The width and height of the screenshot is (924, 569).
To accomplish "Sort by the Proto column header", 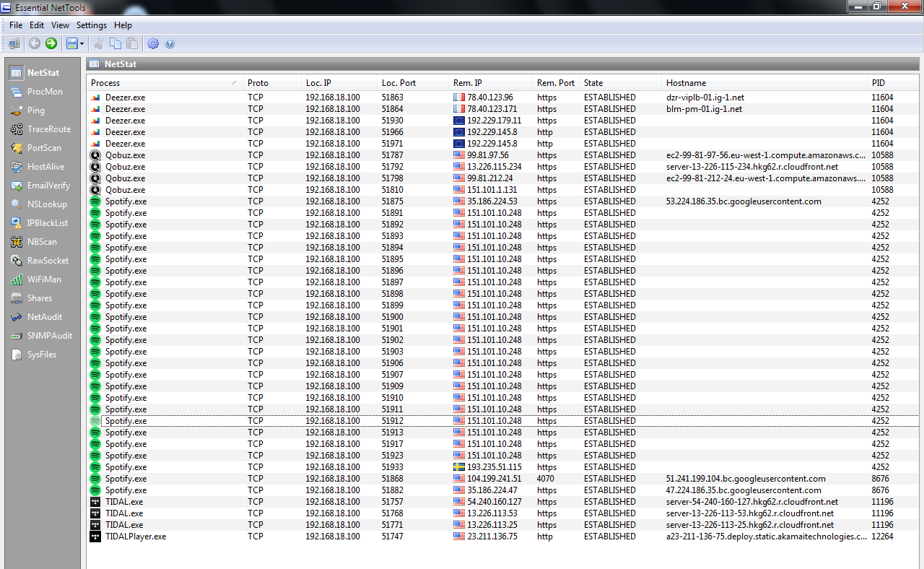I will [272, 83].
